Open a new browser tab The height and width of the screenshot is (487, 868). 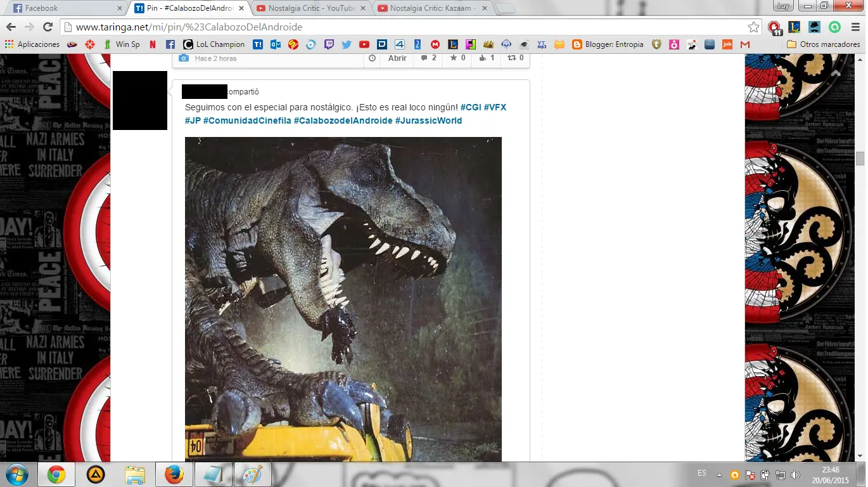click(x=505, y=8)
